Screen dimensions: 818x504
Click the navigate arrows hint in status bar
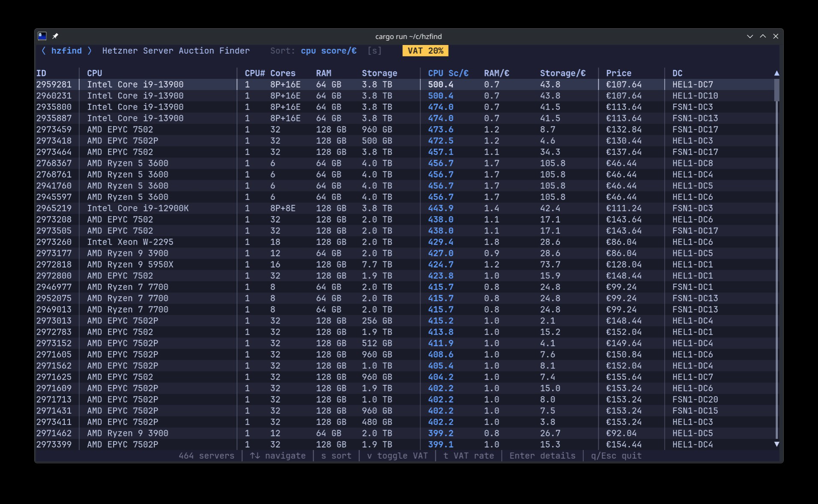(x=278, y=456)
